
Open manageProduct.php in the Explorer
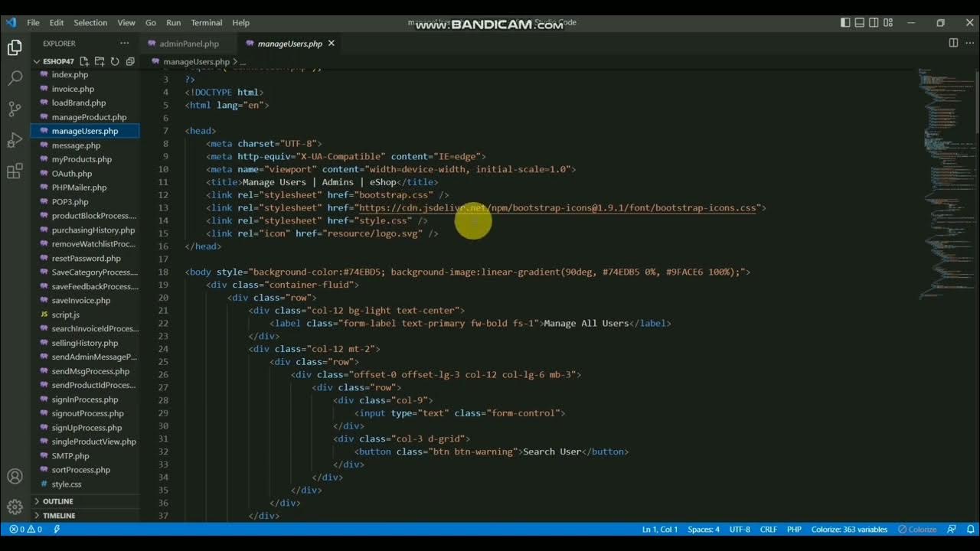[89, 117]
